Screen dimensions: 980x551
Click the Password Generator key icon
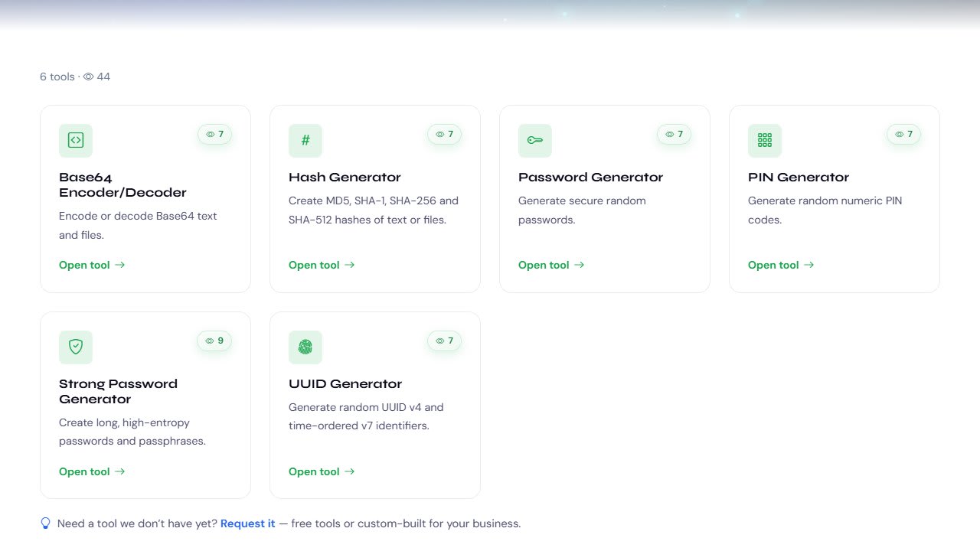click(535, 140)
